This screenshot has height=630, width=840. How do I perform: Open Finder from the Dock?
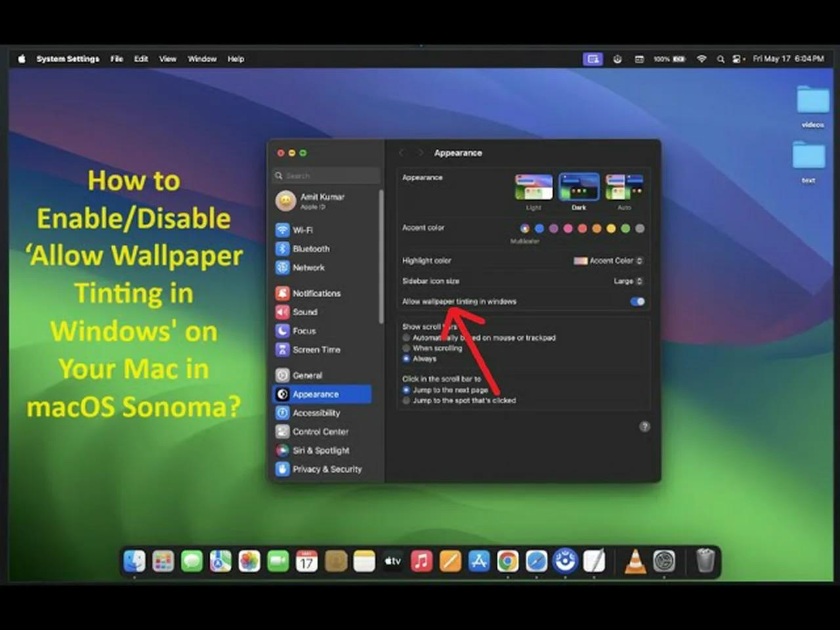pos(135,561)
